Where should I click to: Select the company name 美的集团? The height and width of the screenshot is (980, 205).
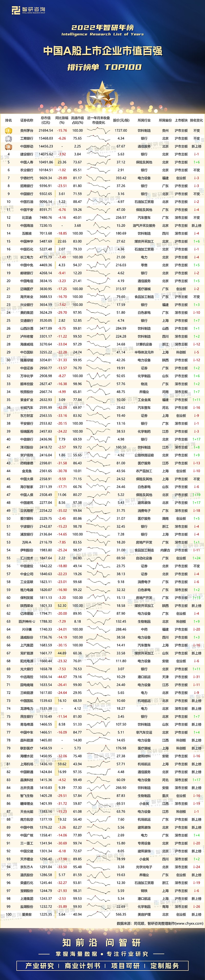point(27,313)
